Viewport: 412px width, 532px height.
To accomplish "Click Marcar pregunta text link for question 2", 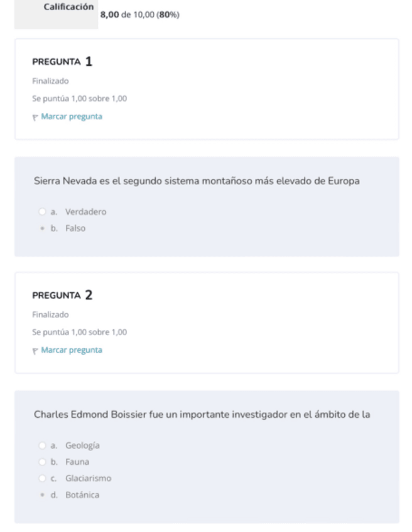I will click(72, 350).
